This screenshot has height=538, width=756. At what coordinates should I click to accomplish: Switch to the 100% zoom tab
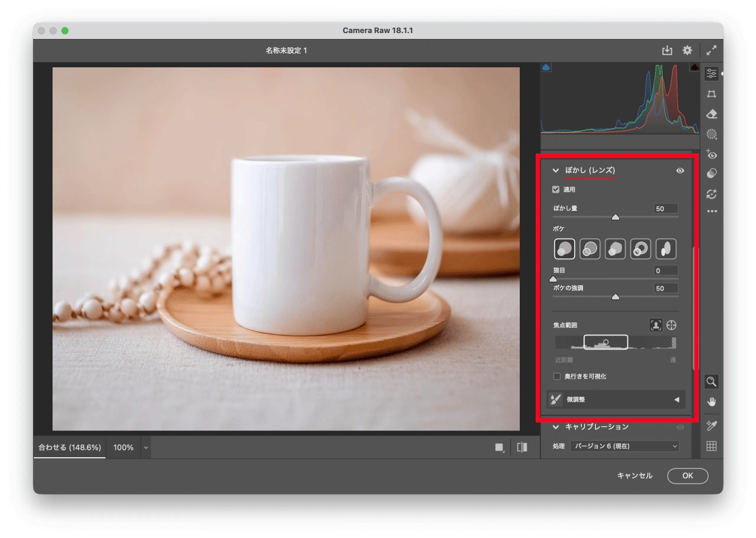[x=123, y=448]
